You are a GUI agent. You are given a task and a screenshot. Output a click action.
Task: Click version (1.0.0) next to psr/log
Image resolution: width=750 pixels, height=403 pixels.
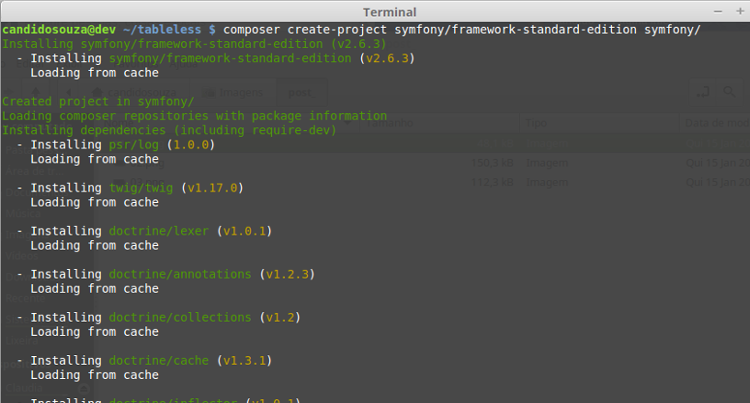pyautogui.click(x=191, y=144)
